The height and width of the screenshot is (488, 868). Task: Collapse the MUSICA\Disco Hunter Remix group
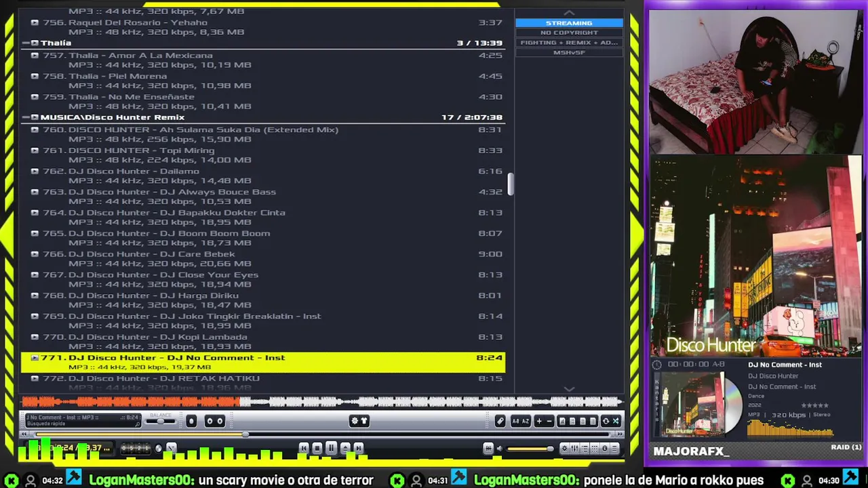tap(26, 117)
